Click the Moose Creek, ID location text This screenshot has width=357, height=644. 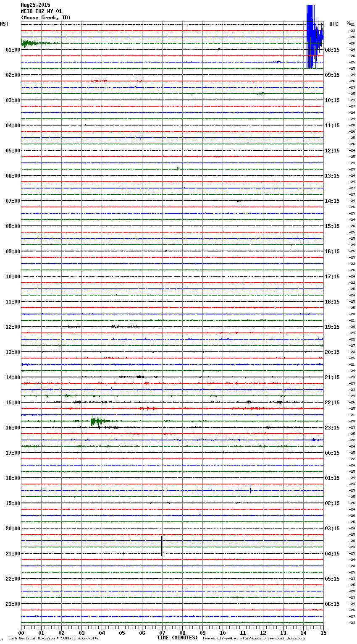(x=46, y=18)
